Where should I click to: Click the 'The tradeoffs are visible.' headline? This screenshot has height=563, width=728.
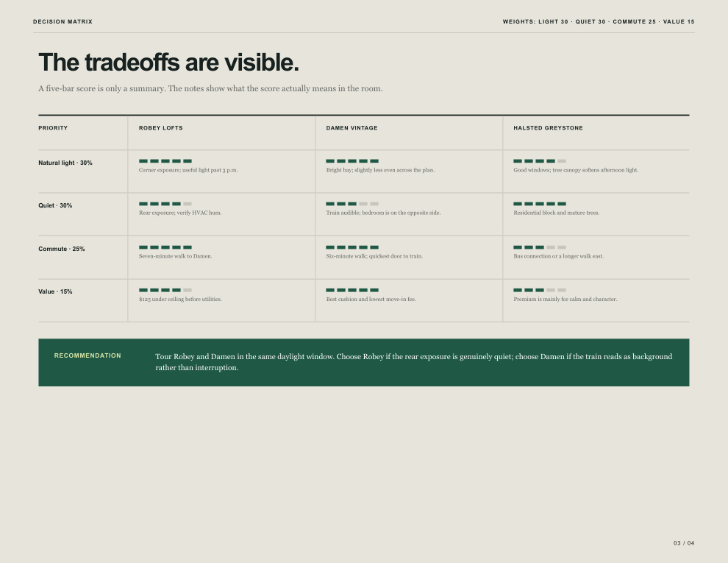pos(168,63)
